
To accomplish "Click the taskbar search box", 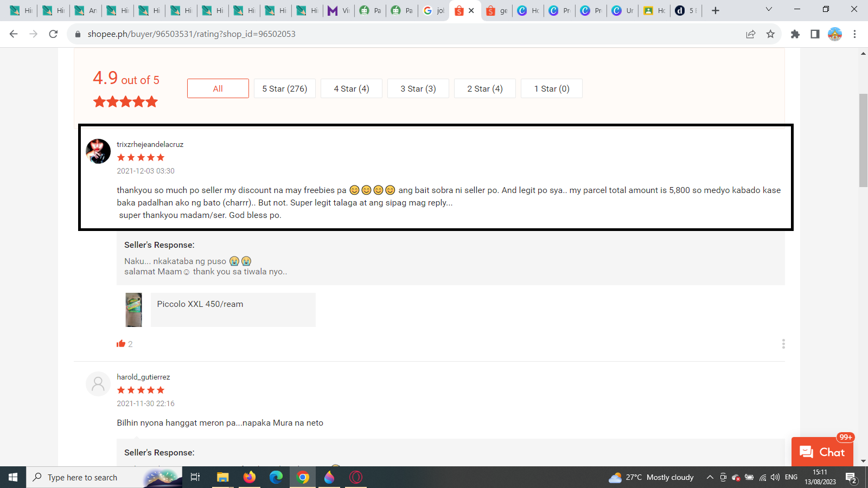I will (104, 477).
